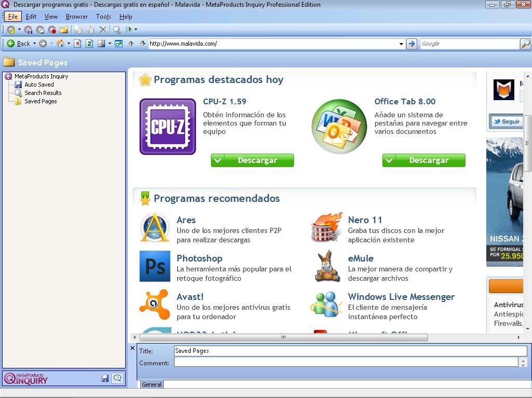Viewport: 532px width, 398px height.
Task: Click the CPU-Z Descargar button
Action: click(252, 160)
